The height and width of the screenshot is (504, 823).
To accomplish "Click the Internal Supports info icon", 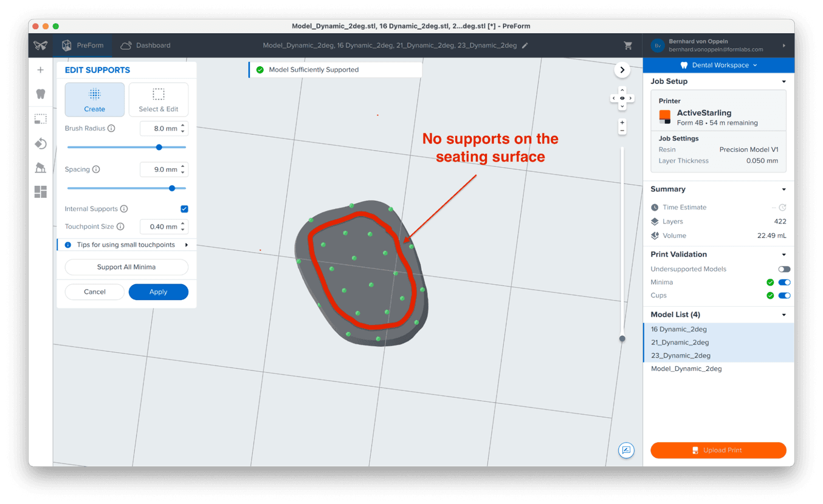I will pos(124,209).
